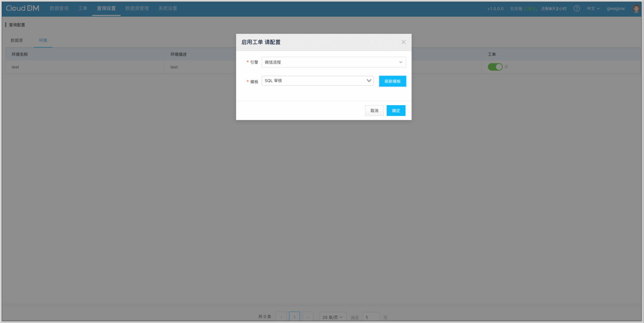Cancel the dialog with 取消
Viewport: 644px width, 323px height.
pyautogui.click(x=374, y=111)
